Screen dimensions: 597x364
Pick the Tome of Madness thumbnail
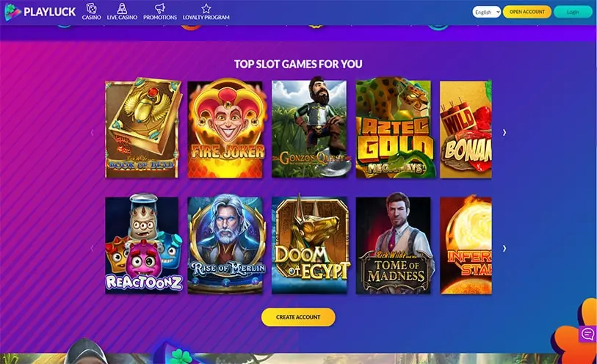click(x=394, y=245)
